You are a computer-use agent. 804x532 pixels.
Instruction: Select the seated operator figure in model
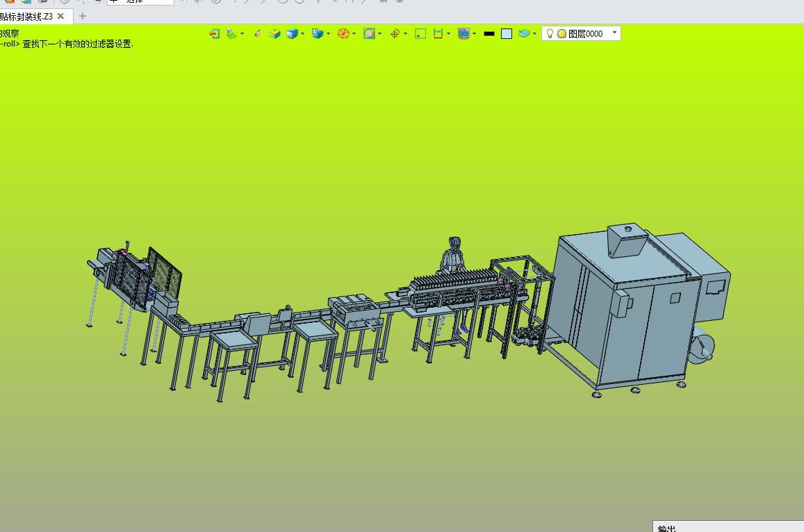453,256
